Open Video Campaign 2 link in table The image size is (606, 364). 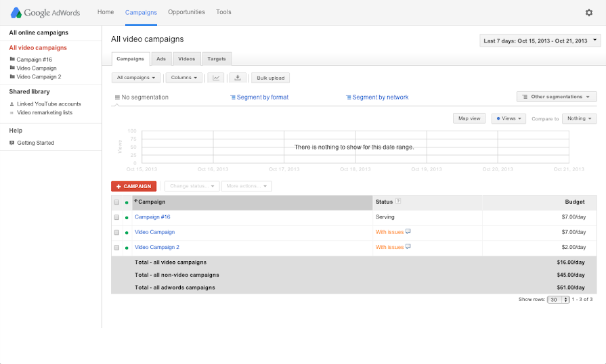[x=157, y=247]
